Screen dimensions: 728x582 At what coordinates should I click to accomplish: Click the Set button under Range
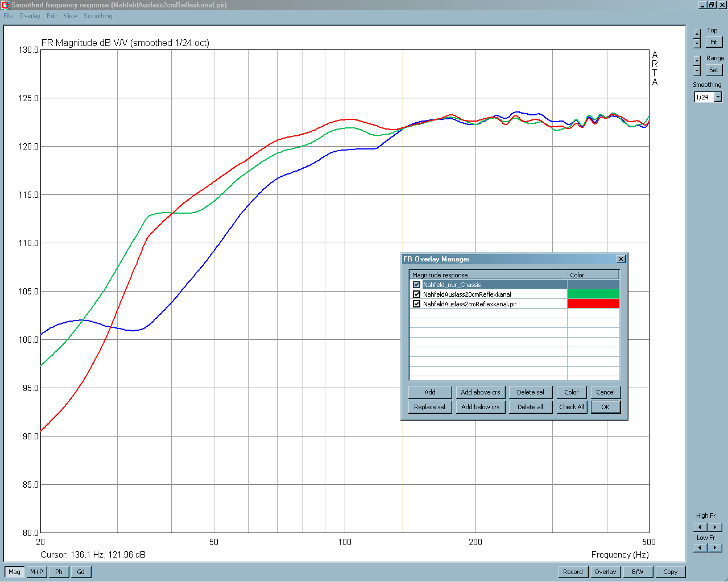tap(714, 70)
